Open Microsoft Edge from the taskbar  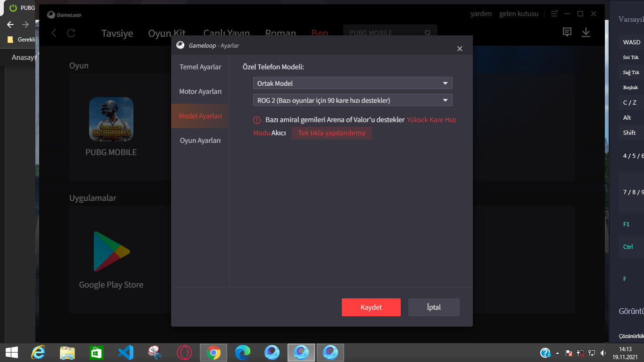pyautogui.click(x=243, y=352)
